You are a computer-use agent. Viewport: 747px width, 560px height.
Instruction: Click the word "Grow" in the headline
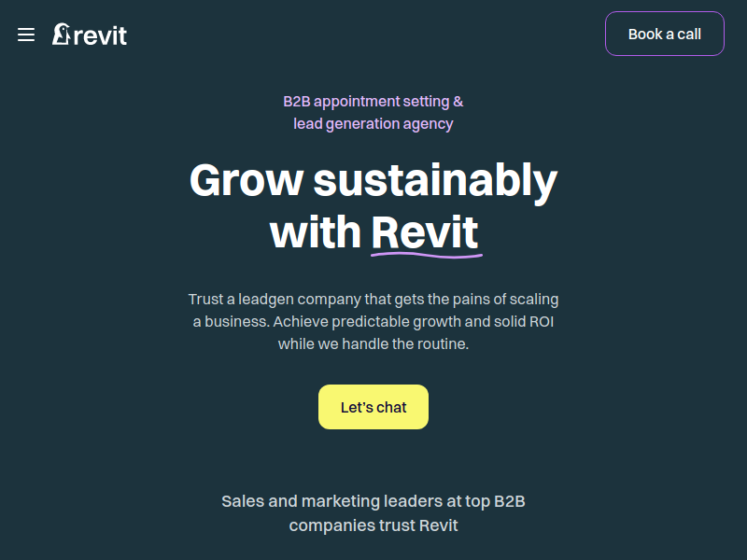pos(246,180)
